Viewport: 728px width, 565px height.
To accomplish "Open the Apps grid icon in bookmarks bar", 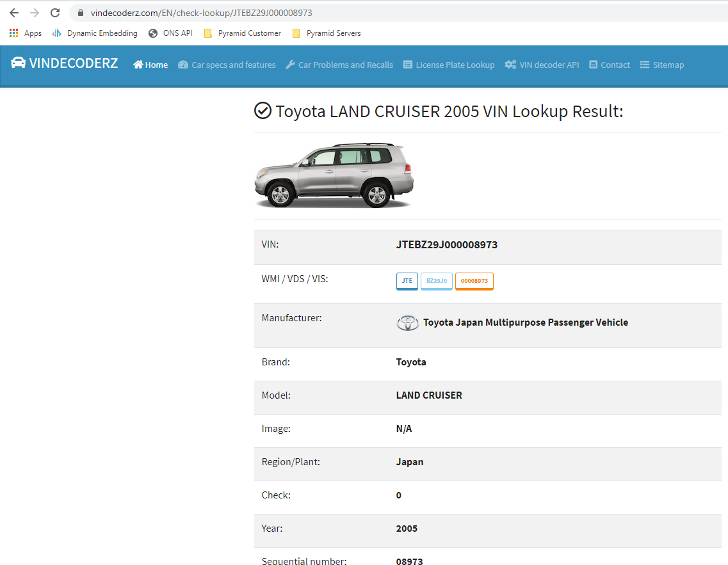I will (x=14, y=33).
